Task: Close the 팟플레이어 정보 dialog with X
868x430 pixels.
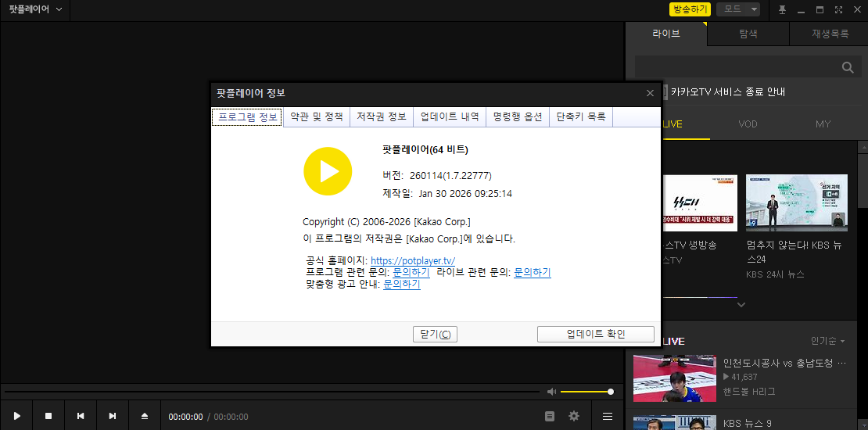Action: click(x=650, y=93)
